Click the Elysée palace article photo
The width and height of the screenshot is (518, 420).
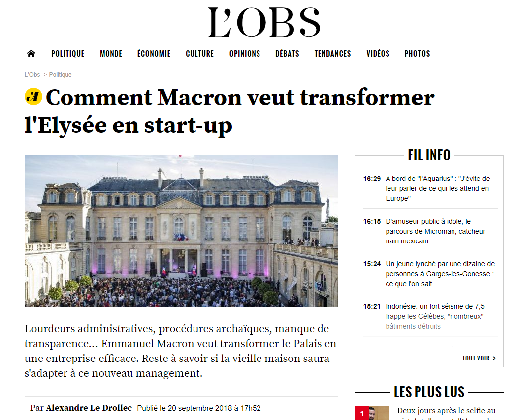[182, 231]
